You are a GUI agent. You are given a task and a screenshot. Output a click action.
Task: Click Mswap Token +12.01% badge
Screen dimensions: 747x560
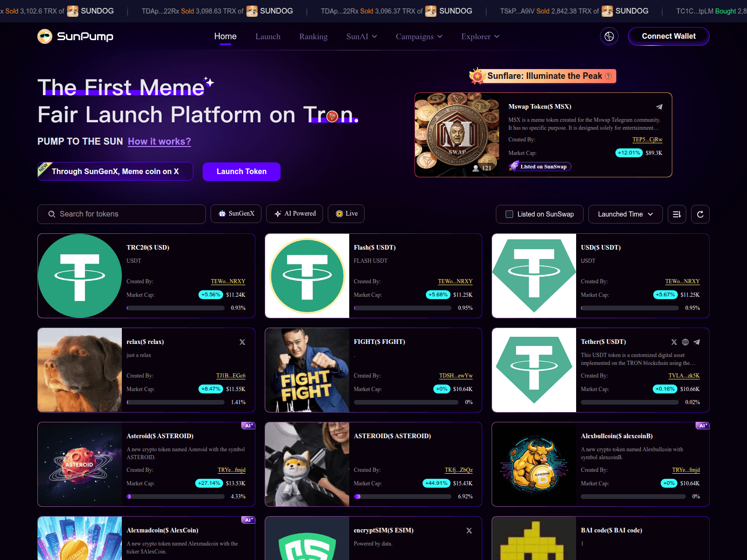coord(629,153)
